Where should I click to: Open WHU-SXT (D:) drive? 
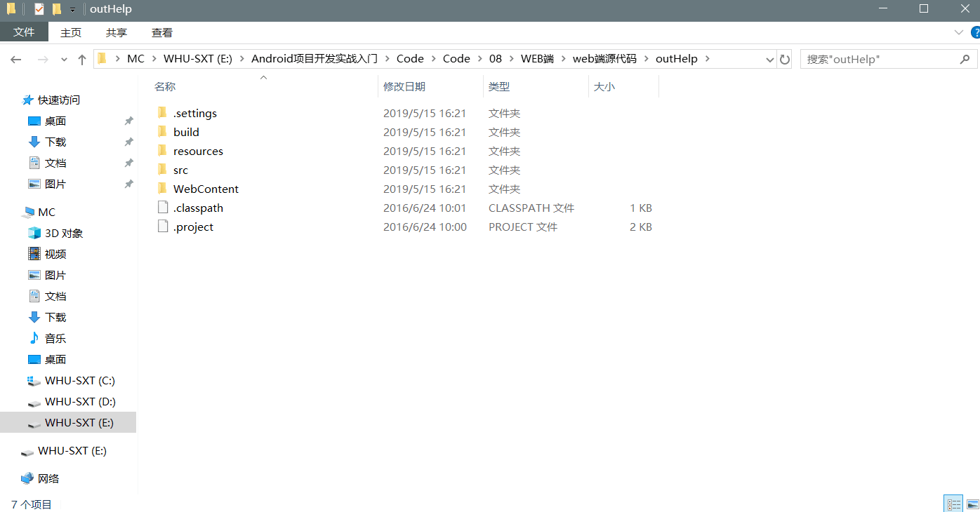(x=80, y=401)
